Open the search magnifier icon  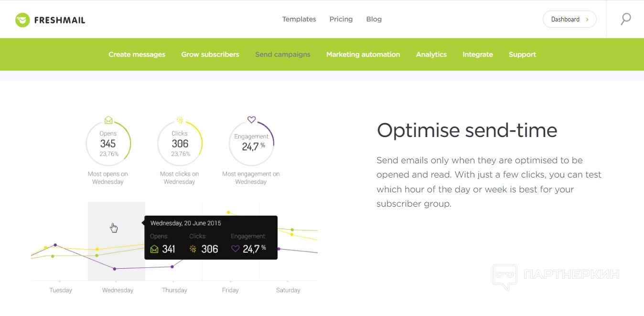pos(625,19)
